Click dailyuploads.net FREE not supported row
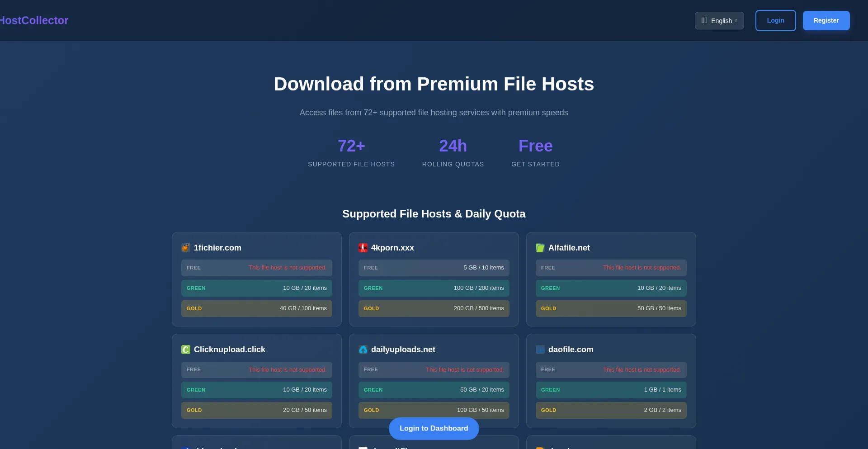Image resolution: width=868 pixels, height=449 pixels. pyautogui.click(x=434, y=369)
